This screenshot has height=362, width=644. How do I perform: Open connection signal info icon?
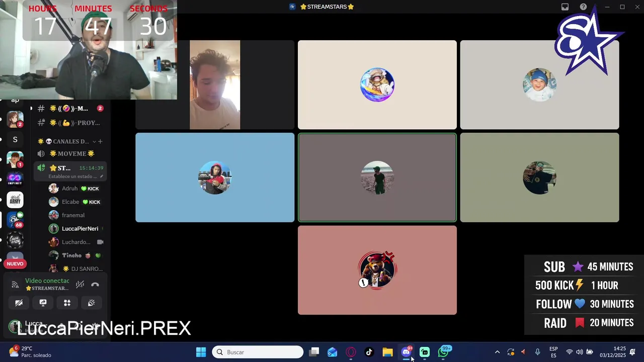15,285
